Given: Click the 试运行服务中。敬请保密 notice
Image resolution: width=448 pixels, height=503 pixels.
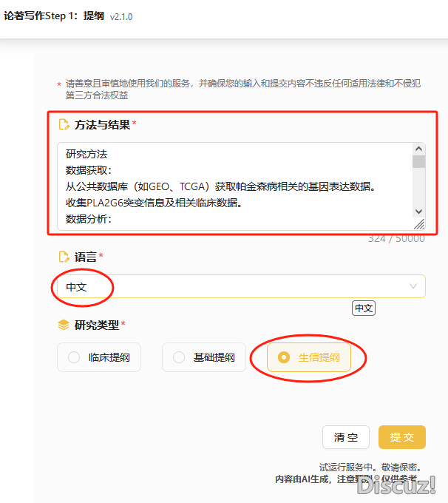Looking at the screenshot, I should 370,467.
